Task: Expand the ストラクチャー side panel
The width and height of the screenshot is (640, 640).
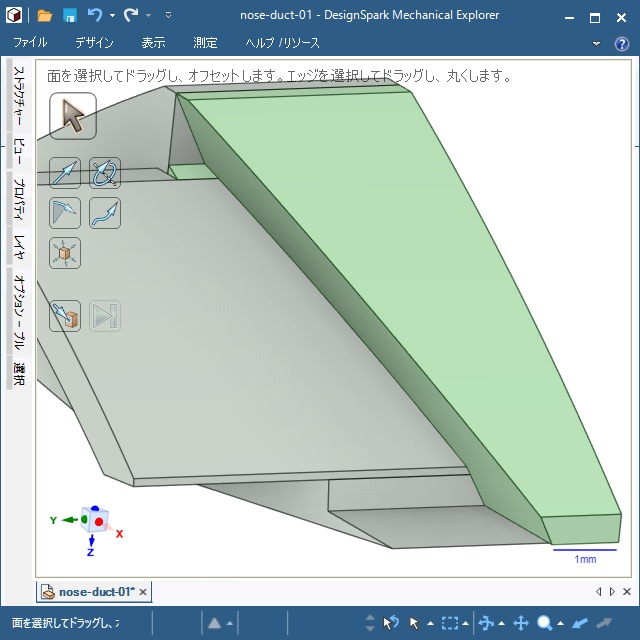Action: tap(18, 96)
